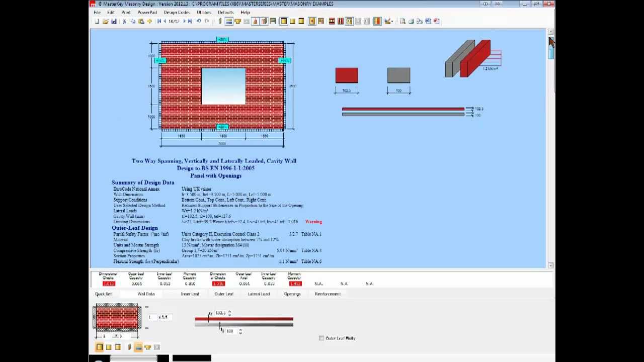Viewport: 644px width, 362px height.
Task: Click the red brick leaf section drawing
Action: pos(347,75)
